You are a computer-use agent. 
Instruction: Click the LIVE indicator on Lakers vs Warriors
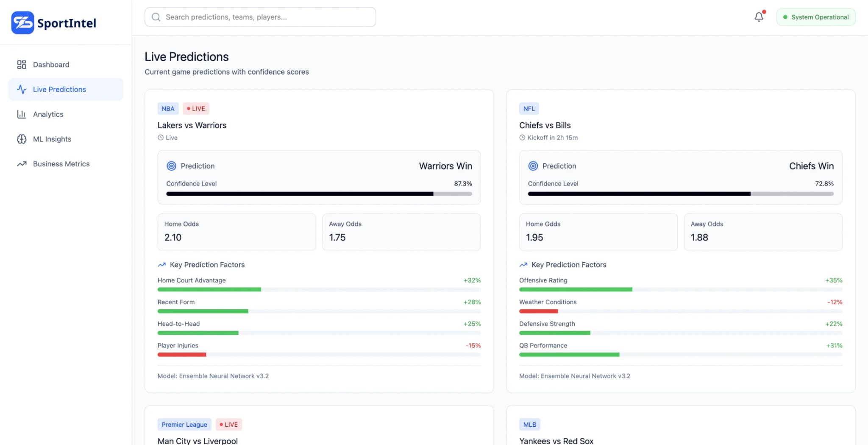(196, 108)
